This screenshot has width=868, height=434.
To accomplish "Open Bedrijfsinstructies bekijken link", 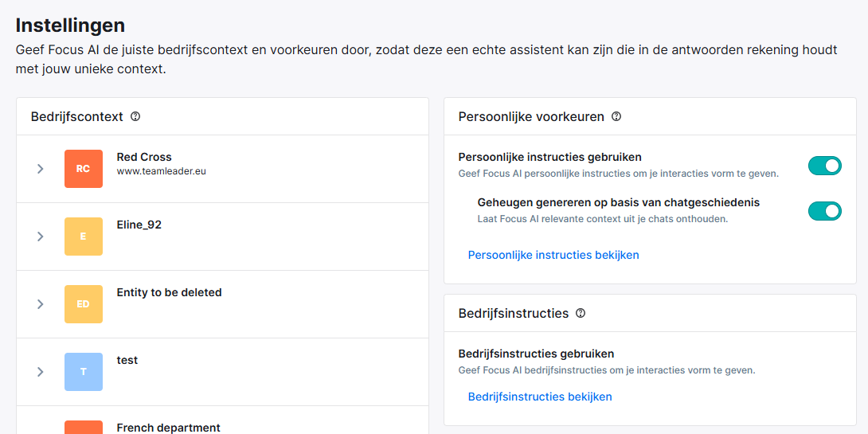I will [x=540, y=397].
